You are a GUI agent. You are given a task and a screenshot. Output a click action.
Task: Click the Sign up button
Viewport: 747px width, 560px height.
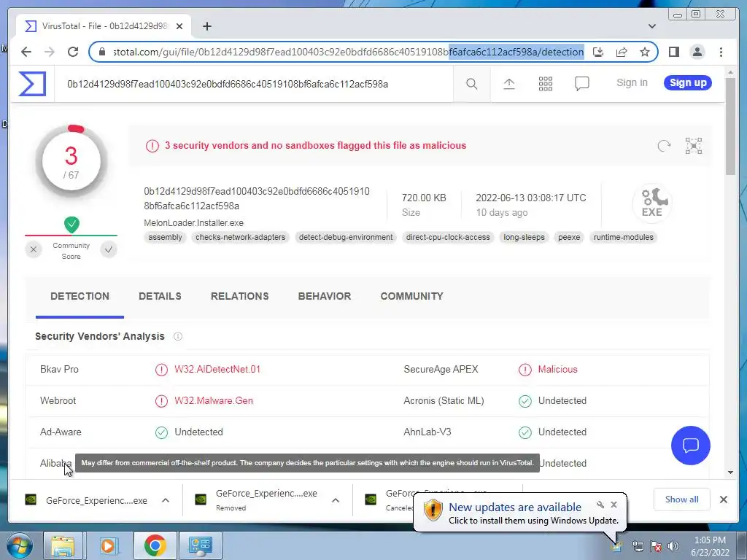tap(688, 83)
